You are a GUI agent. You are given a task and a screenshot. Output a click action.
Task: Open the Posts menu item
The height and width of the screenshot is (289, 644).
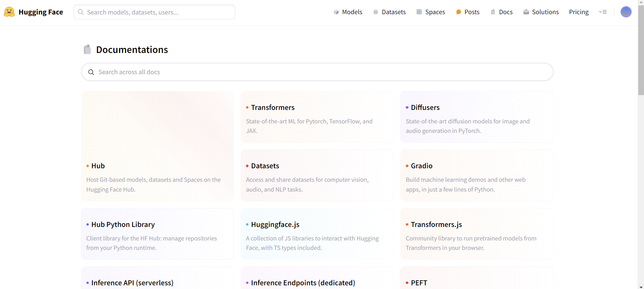[468, 12]
